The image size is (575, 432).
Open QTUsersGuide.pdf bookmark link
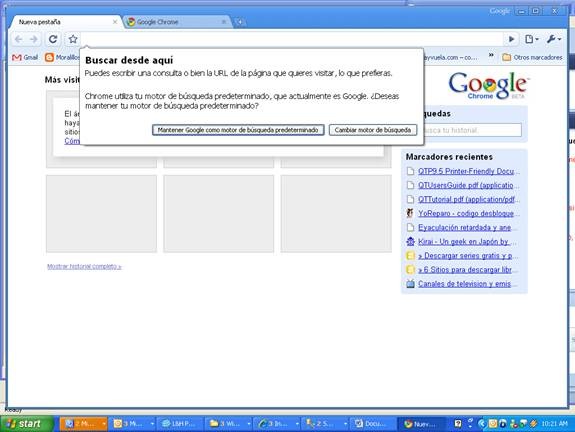(469, 185)
